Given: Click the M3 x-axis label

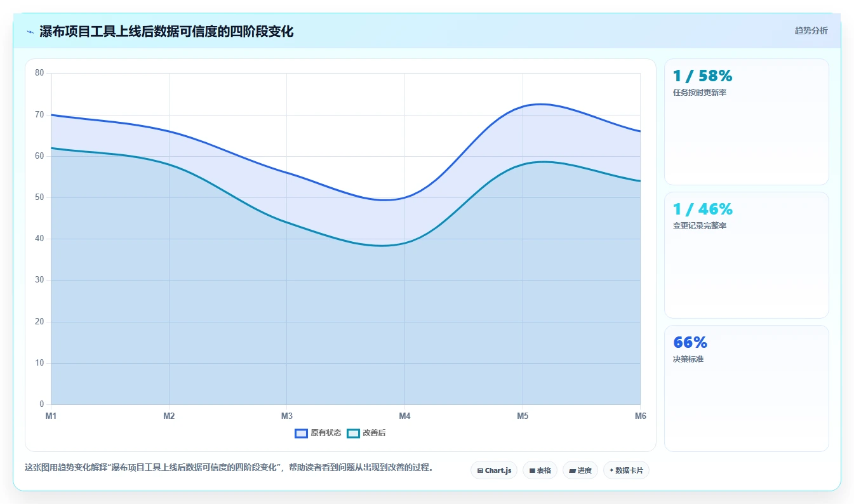Looking at the screenshot, I should (287, 416).
